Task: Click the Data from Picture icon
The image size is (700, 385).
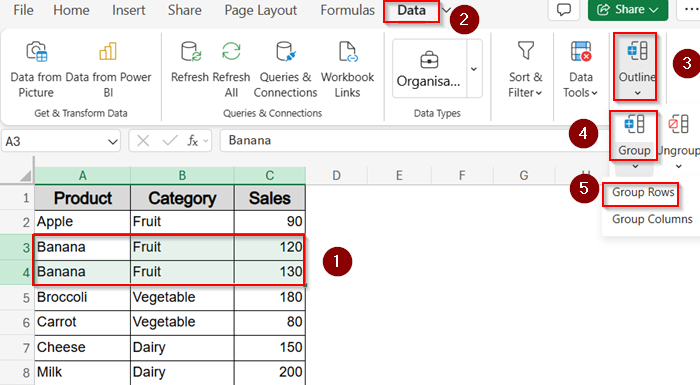Action: (36, 51)
